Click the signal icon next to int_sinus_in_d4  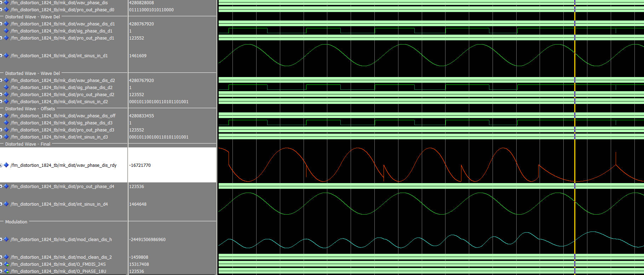click(x=6, y=204)
